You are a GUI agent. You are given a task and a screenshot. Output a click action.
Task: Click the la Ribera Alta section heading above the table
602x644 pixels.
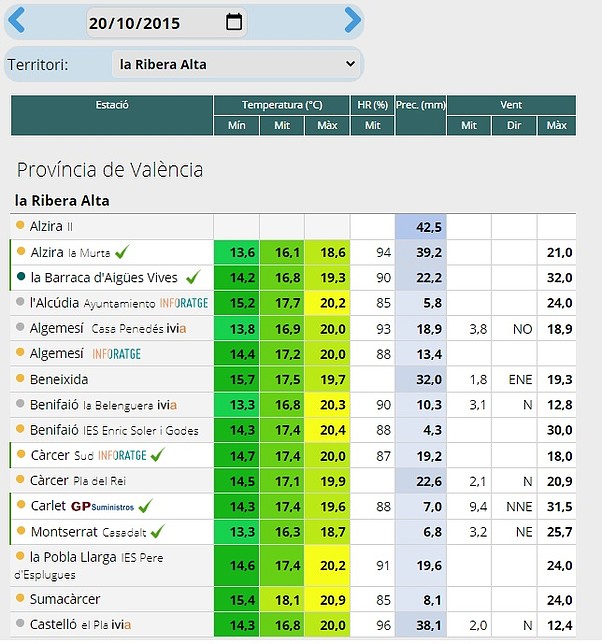tap(62, 201)
